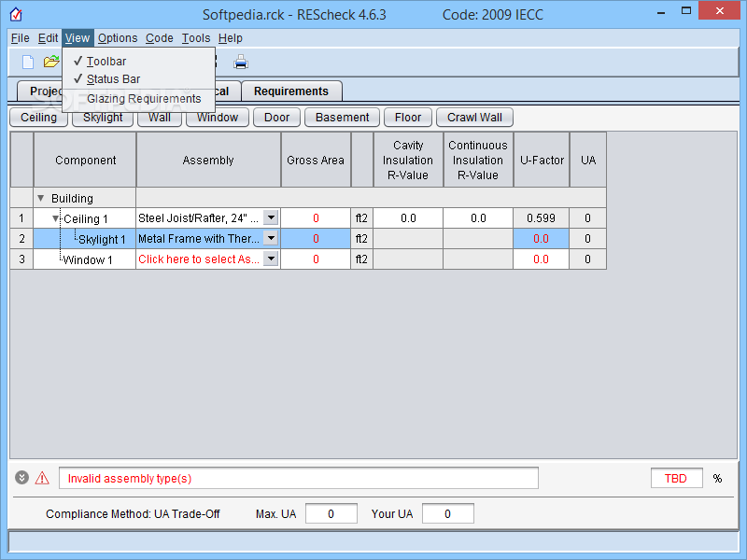Screen dimensions: 747x560
Task: Click the Open folder toolbar icon
Action: pyautogui.click(x=51, y=62)
